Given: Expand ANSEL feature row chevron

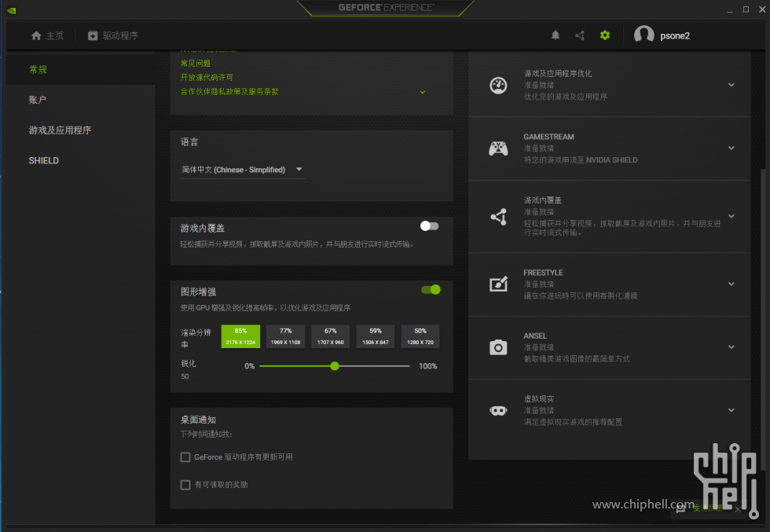Looking at the screenshot, I should point(731,347).
